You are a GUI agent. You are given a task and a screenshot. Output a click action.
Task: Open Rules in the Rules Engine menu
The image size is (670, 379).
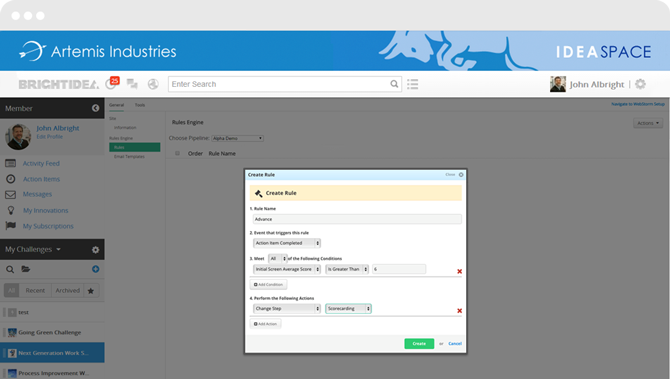point(135,147)
